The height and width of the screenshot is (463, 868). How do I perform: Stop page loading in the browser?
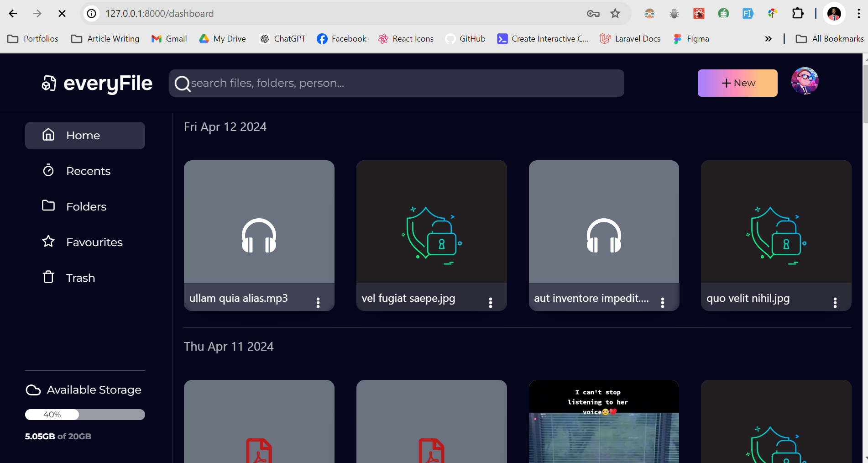[62, 14]
